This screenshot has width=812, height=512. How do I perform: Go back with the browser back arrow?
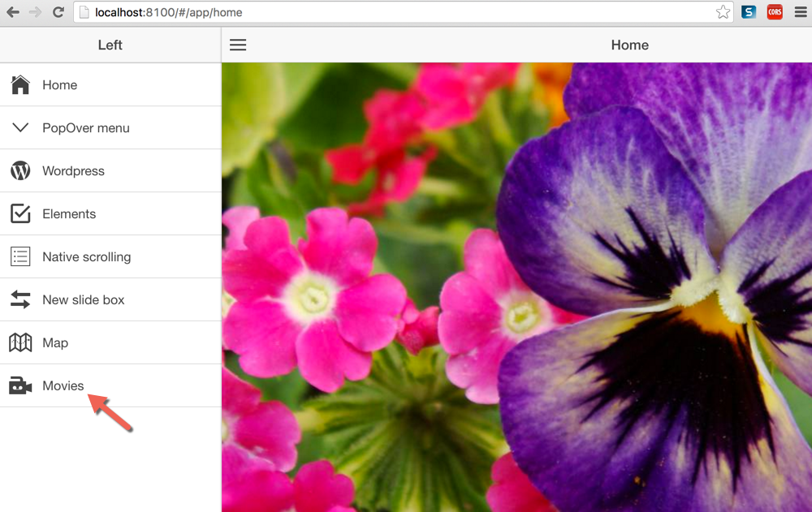point(13,12)
